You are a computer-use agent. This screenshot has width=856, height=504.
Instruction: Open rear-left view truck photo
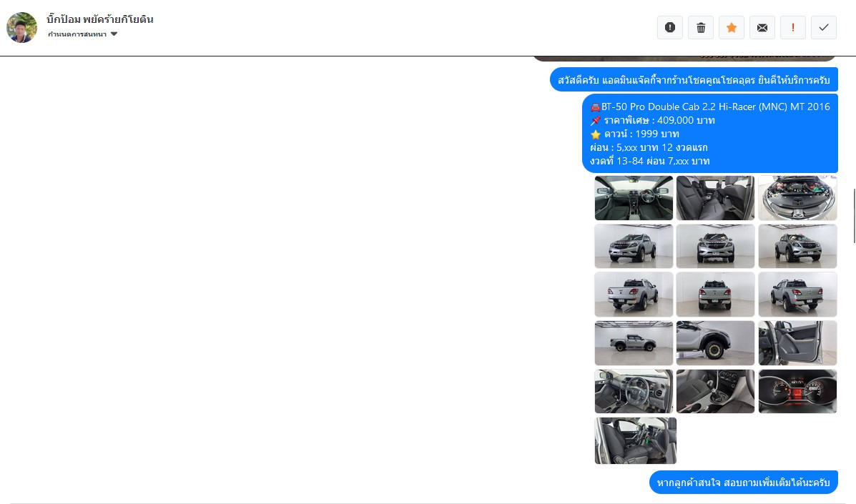tap(634, 295)
